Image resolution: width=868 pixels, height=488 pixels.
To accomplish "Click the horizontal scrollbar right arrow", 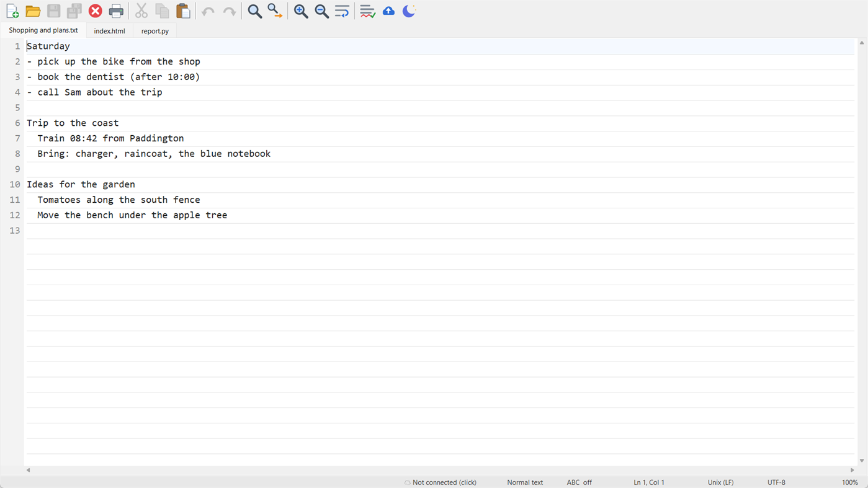I will pos(852,470).
